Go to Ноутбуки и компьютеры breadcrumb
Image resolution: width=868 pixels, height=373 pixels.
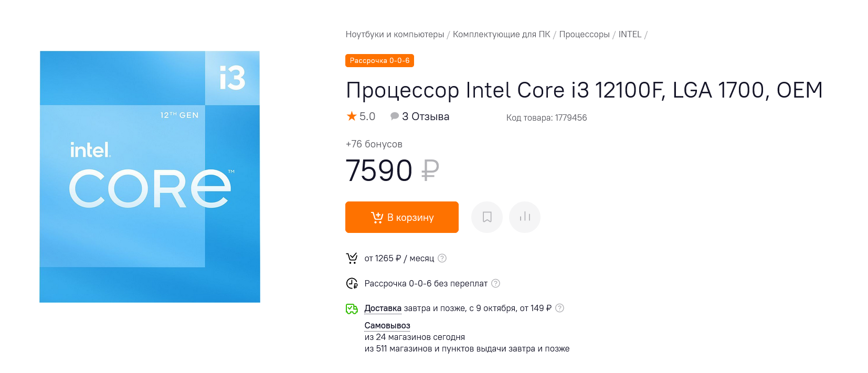click(395, 35)
